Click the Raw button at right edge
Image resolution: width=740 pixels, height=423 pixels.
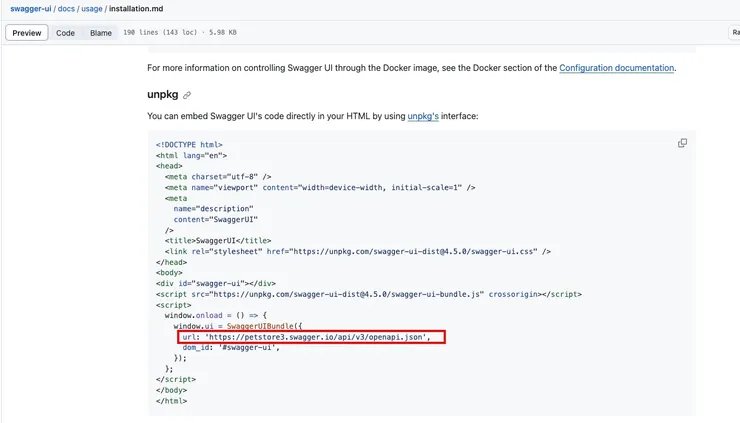(x=734, y=33)
